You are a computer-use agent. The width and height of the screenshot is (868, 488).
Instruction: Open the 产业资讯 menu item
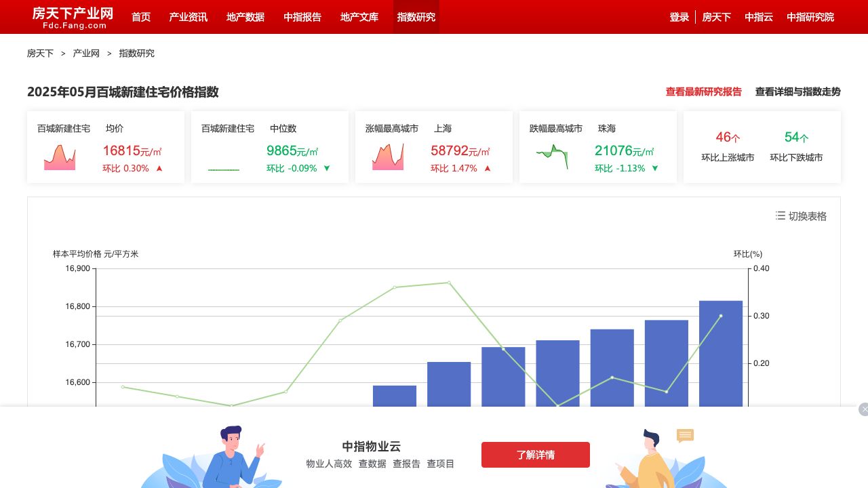pos(189,17)
